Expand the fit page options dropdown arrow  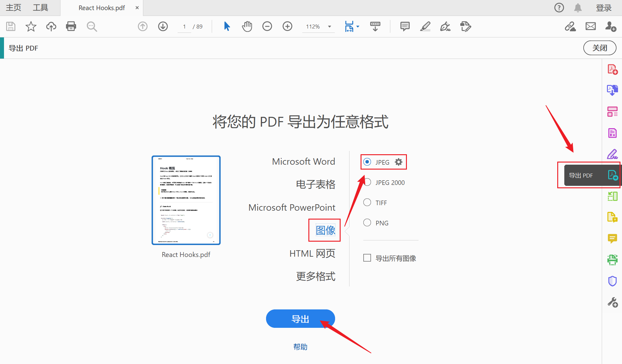(x=358, y=27)
